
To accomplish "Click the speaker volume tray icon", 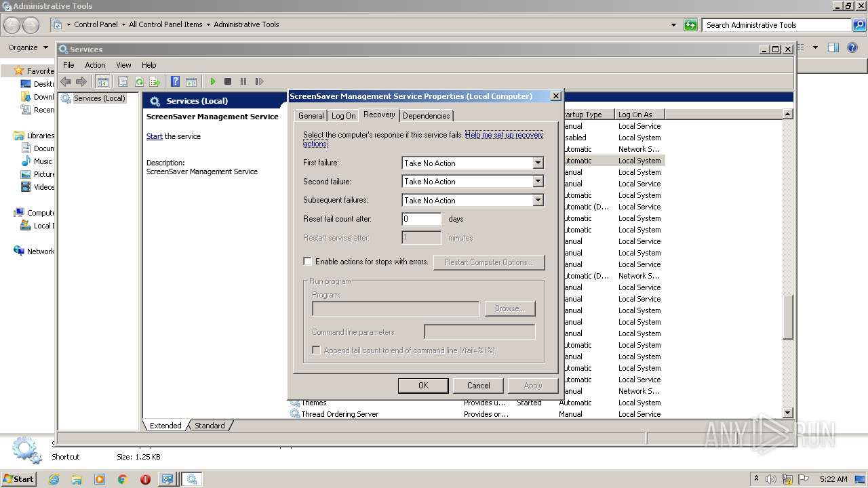I will pos(772,479).
